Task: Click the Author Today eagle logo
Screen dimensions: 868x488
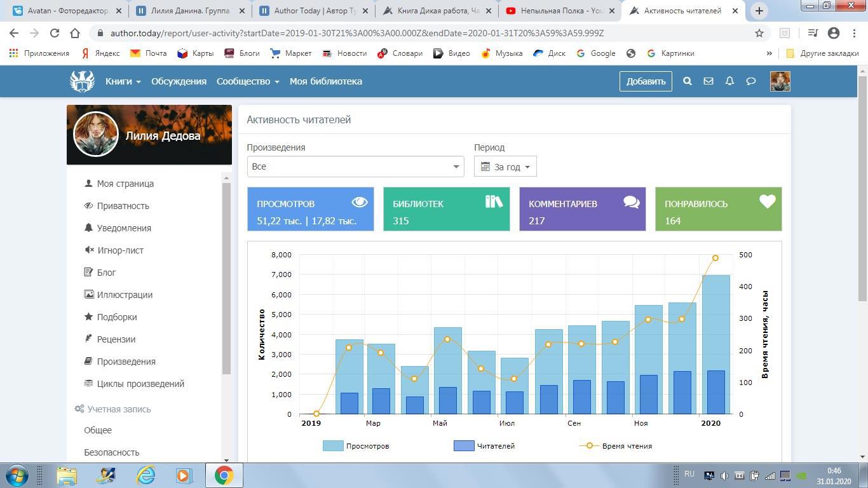Action: 82,81
